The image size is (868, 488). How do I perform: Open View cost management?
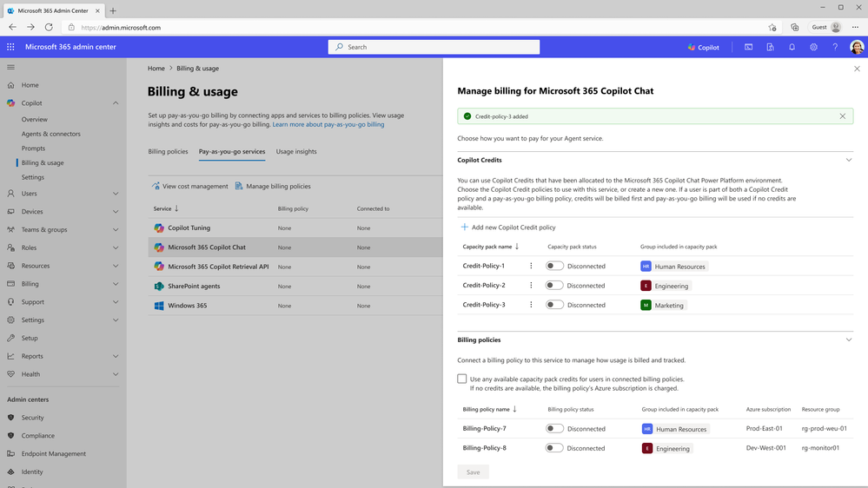tap(190, 187)
